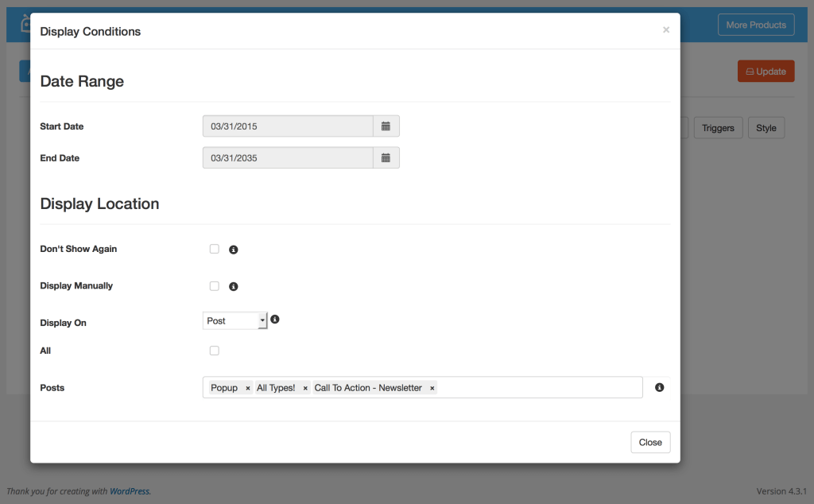Image resolution: width=814 pixels, height=504 pixels.
Task: Open the End Date calendar picker
Action: [x=386, y=158]
